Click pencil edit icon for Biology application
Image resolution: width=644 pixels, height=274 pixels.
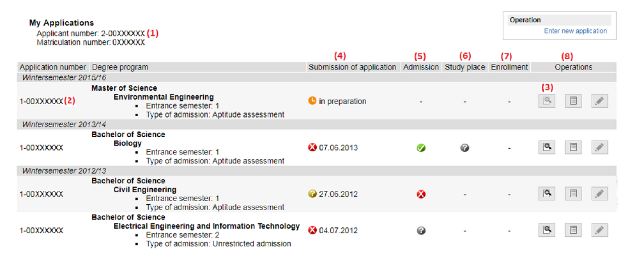(x=599, y=147)
